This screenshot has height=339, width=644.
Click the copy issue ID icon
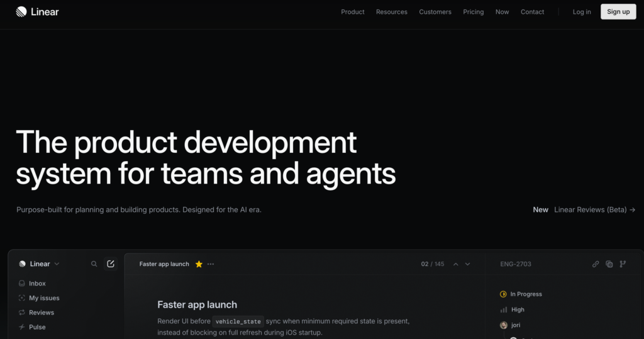[609, 264]
